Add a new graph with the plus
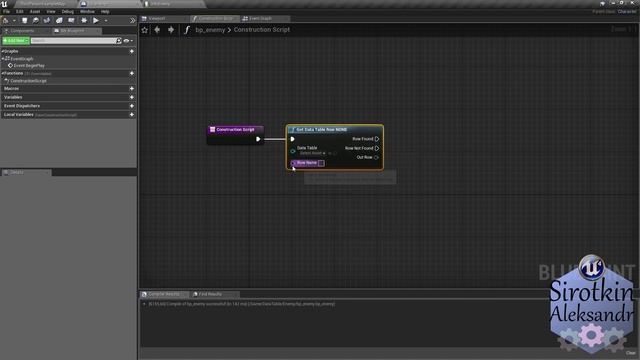 132,51
